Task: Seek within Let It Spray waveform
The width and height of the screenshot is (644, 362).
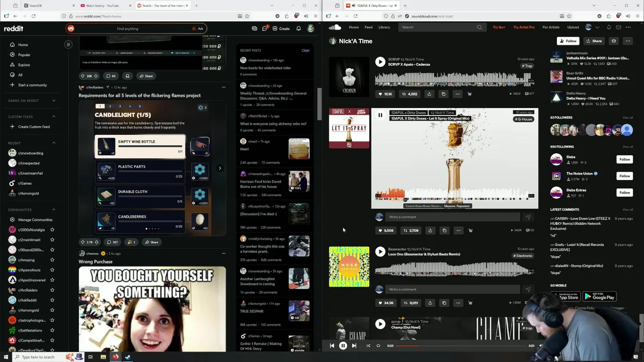Action: coord(454,195)
